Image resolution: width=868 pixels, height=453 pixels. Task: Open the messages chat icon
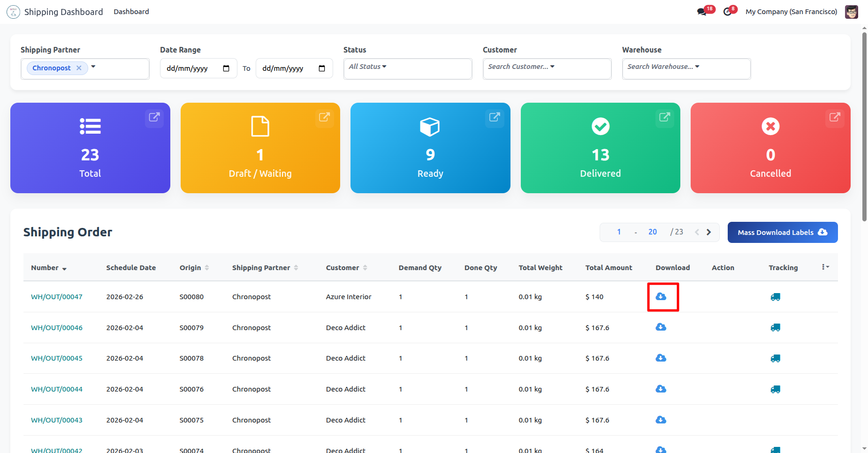coord(702,12)
